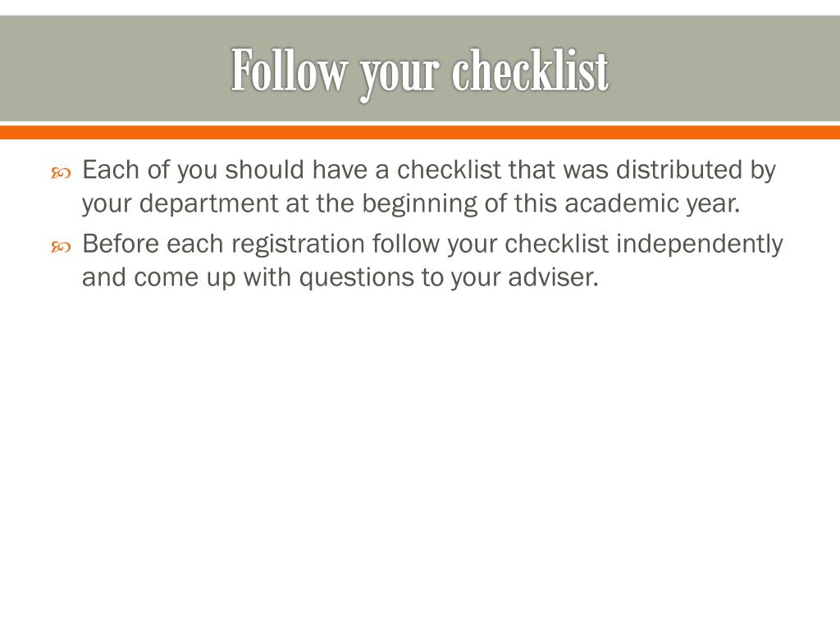Click the word "adviser" ending the second bullet

coord(550,277)
